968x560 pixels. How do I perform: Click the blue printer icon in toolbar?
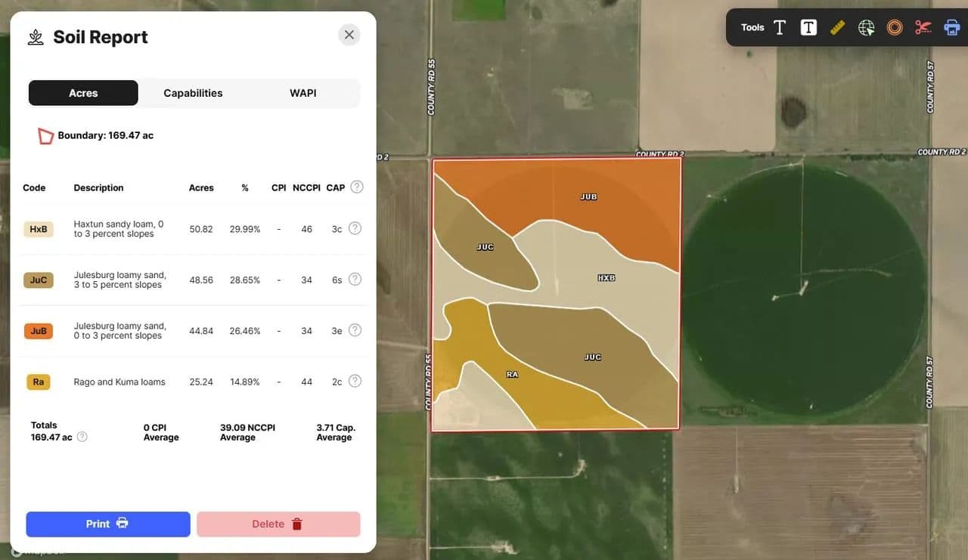click(951, 28)
